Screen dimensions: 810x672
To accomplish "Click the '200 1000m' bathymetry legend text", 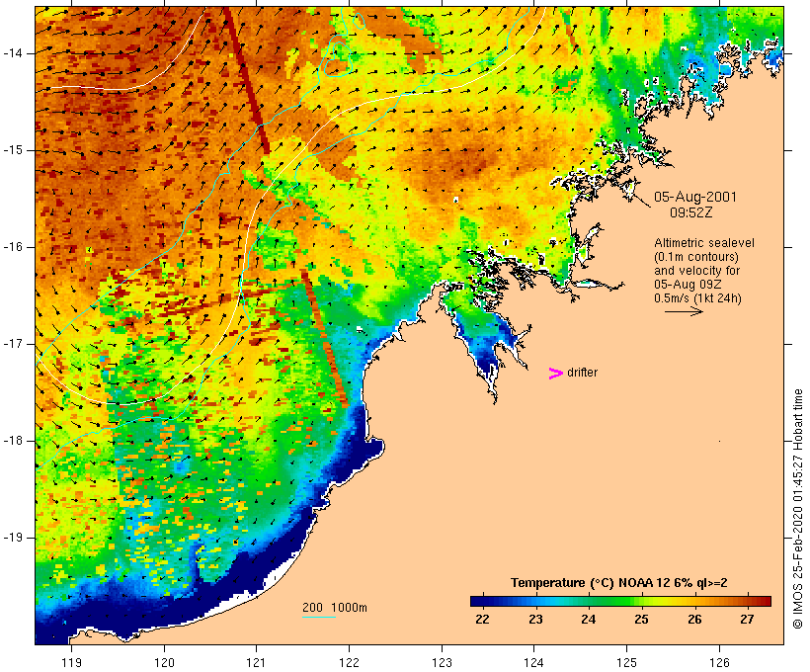I will pyautogui.click(x=335, y=608).
